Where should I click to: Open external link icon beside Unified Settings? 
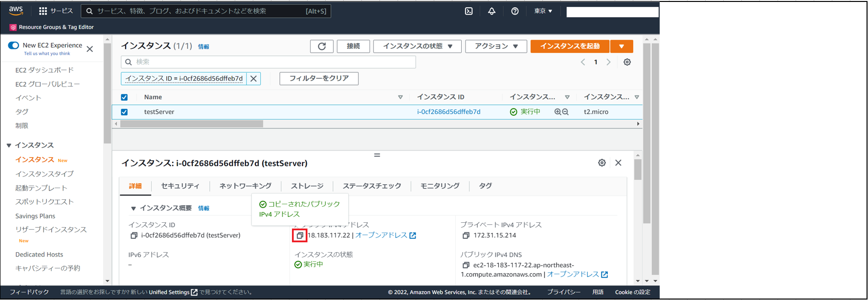(194, 292)
